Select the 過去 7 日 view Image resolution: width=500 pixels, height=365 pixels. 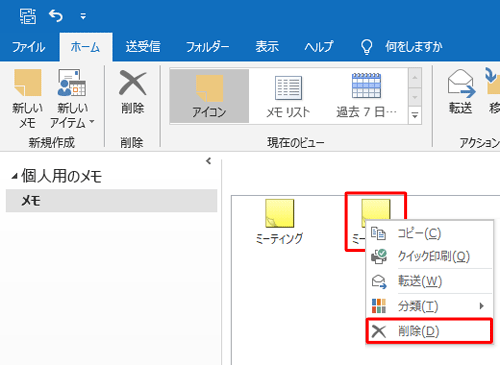pos(366,96)
